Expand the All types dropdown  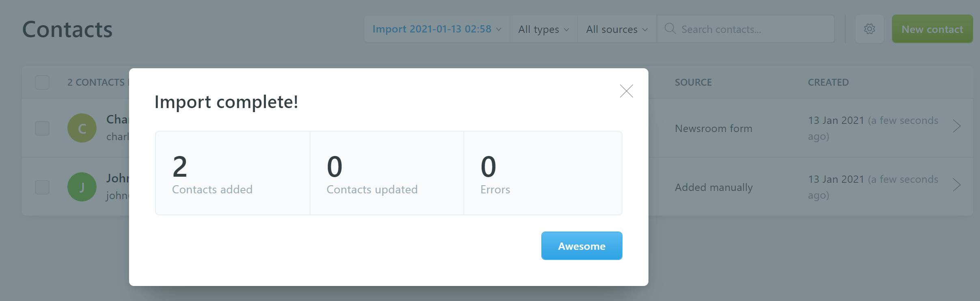[543, 29]
